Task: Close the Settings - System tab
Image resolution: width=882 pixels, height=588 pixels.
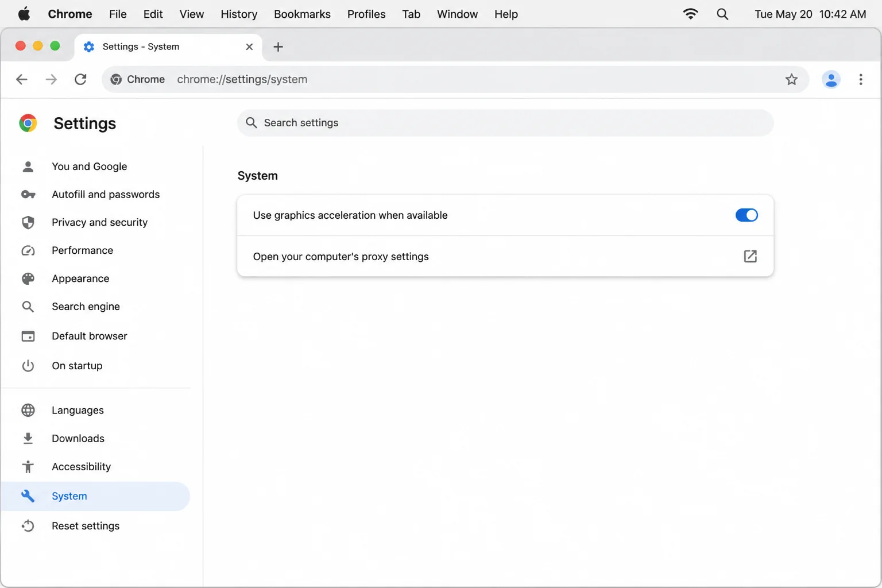Action: pos(249,47)
